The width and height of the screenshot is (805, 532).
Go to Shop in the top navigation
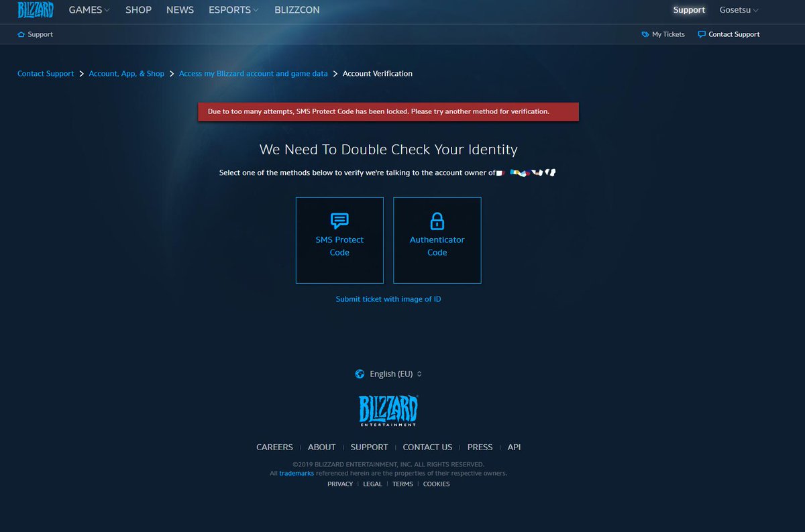(x=138, y=10)
